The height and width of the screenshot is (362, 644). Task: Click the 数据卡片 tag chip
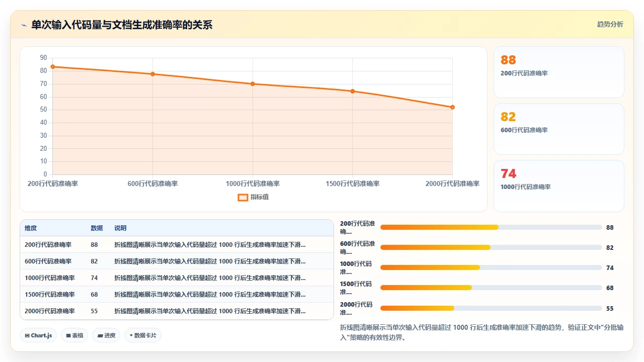[x=143, y=335]
